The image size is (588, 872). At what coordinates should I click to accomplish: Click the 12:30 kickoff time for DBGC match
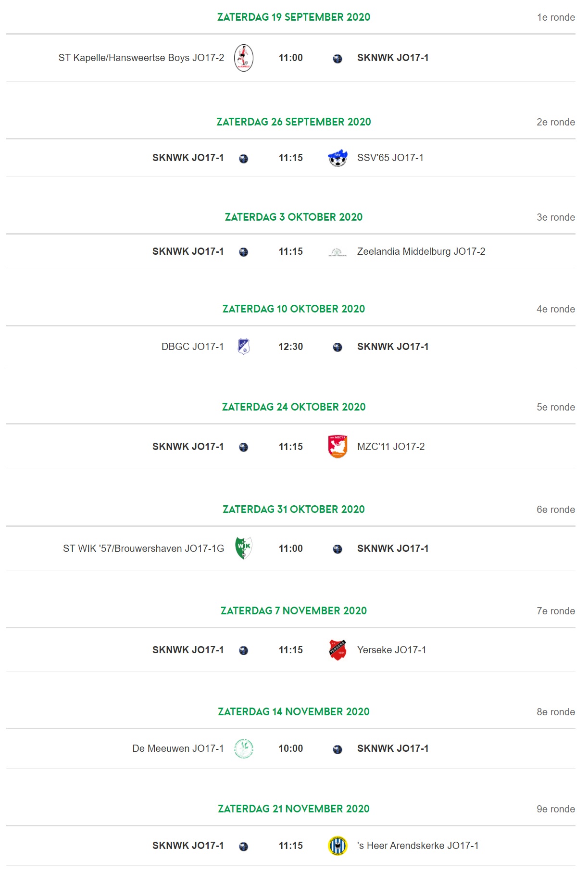tap(291, 347)
